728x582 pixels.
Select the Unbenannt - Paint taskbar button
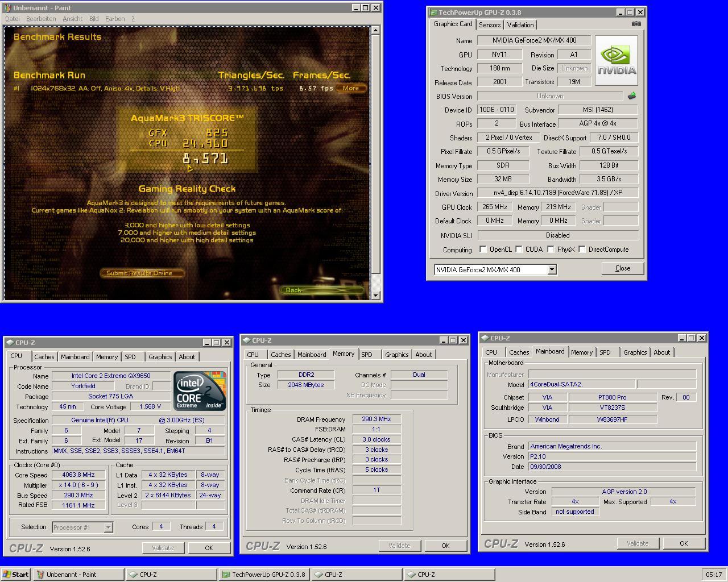coord(78,575)
